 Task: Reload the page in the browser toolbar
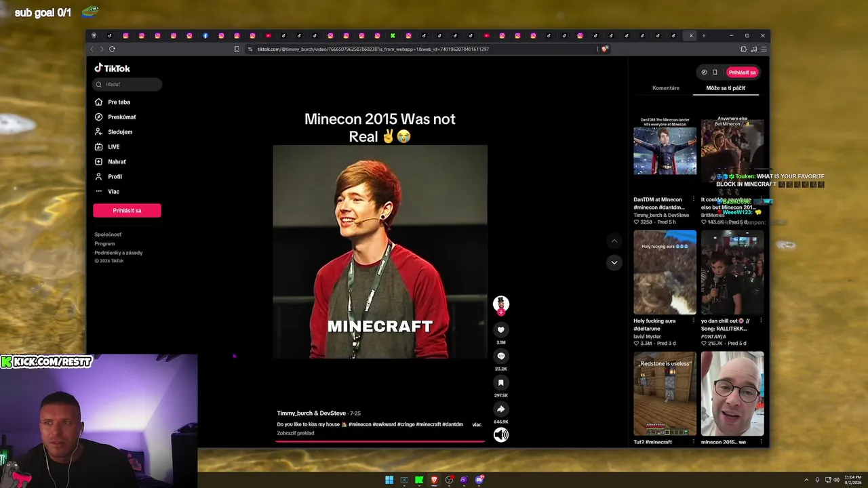(x=112, y=49)
